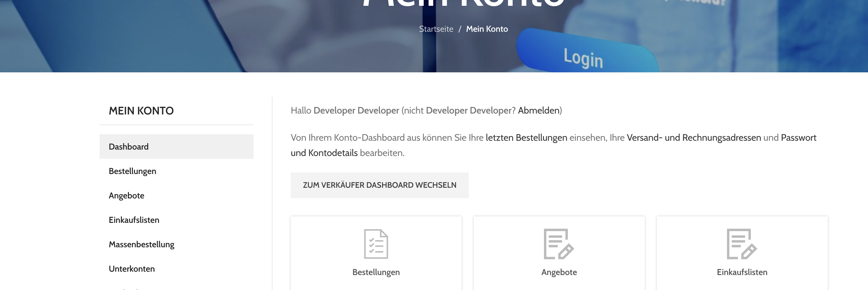This screenshot has width=868, height=290.
Task: Click the Einkaufslisten document-with-pencil icon
Action: click(x=742, y=244)
